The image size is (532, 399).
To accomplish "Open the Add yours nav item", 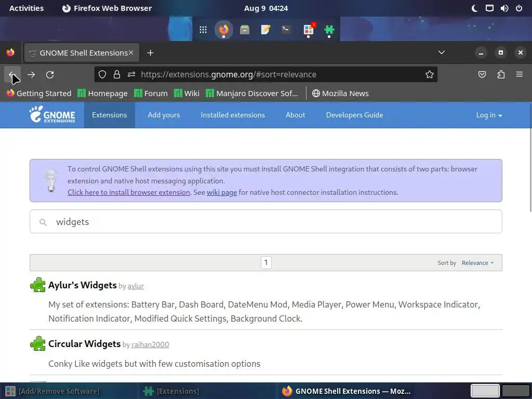I will coord(164,115).
